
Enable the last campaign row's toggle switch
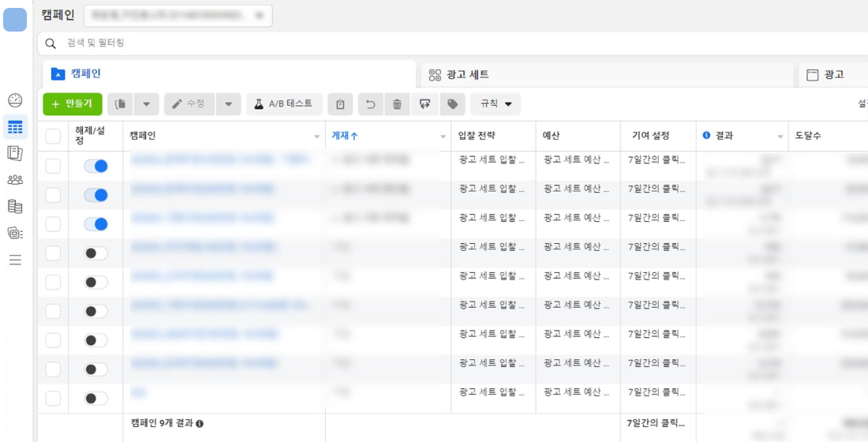[x=95, y=399]
